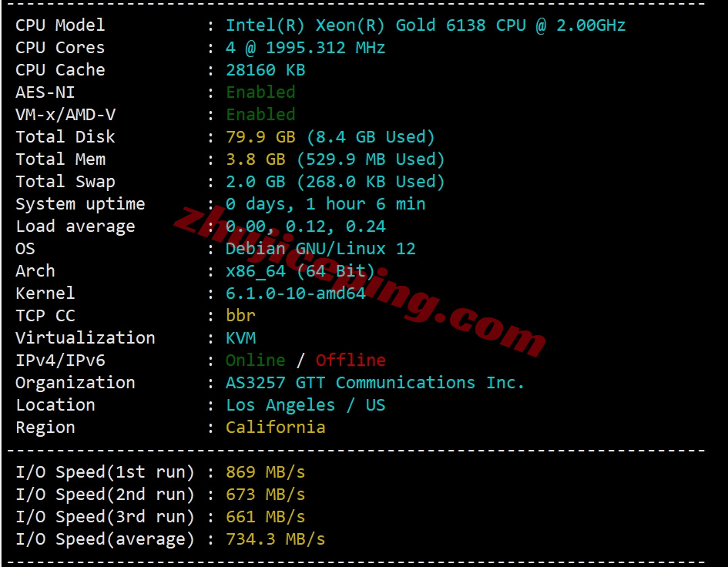The height and width of the screenshot is (567, 728).
Task: Select the Total Disk value 79.9 GB
Action: pos(260,137)
